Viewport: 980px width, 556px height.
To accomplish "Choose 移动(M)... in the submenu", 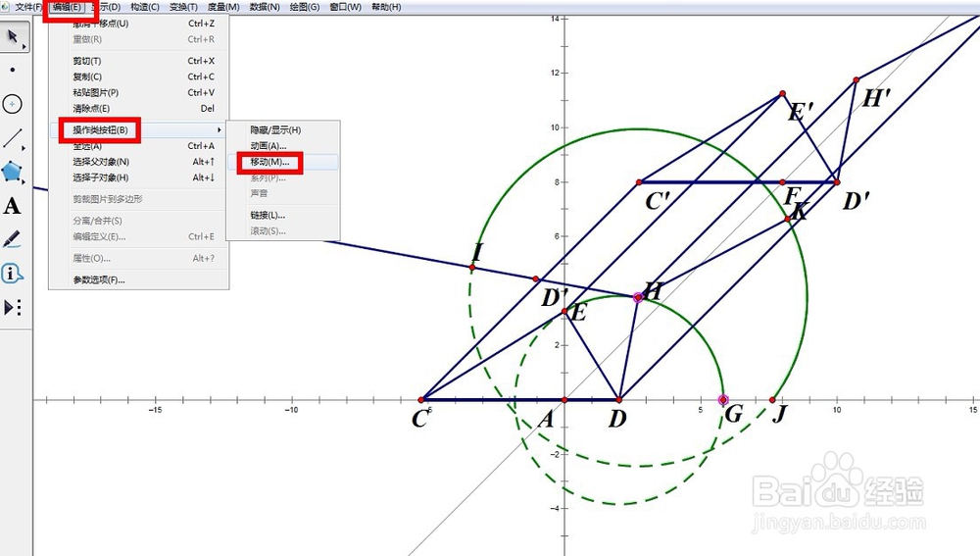I will (282, 162).
